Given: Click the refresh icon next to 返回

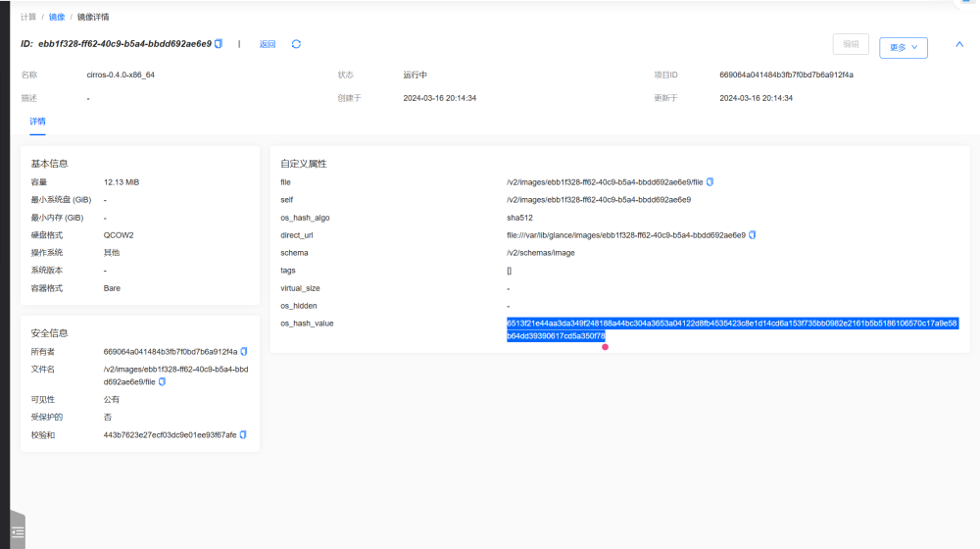Looking at the screenshot, I should pos(296,44).
